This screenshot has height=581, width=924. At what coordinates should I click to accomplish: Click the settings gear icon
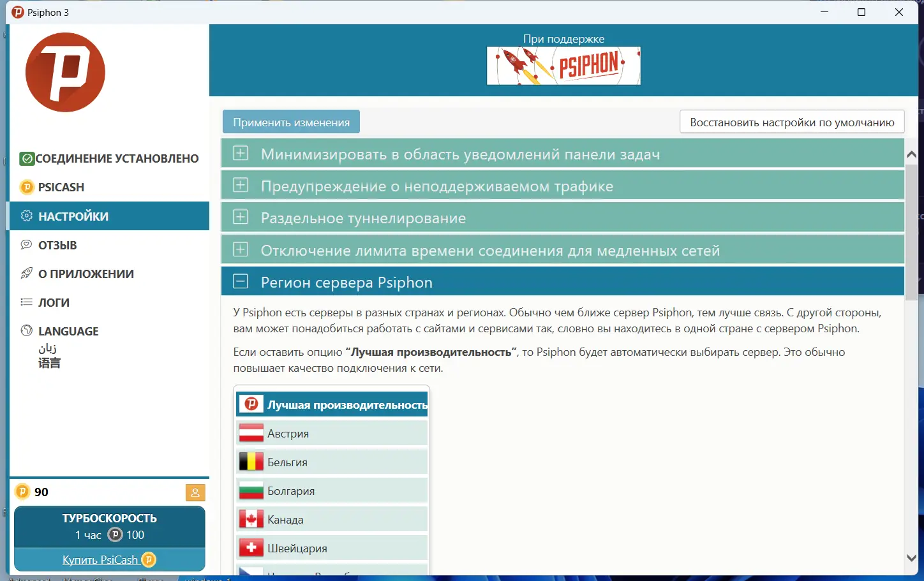click(27, 216)
